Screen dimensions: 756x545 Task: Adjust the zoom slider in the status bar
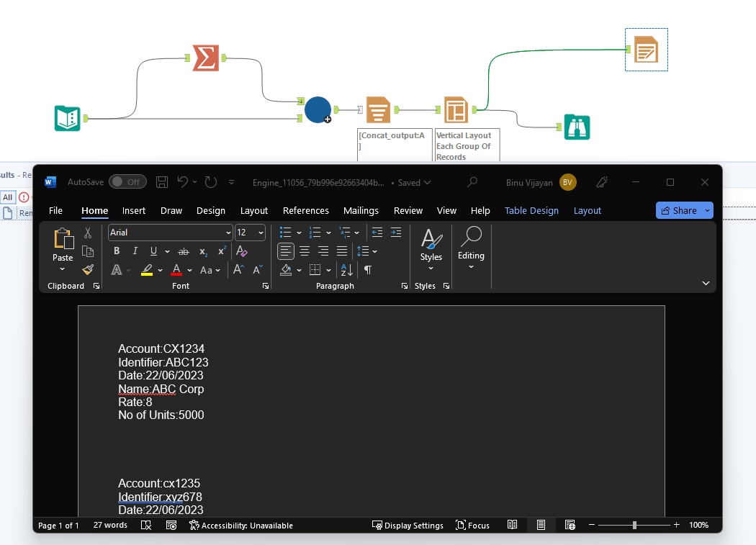[x=634, y=526]
